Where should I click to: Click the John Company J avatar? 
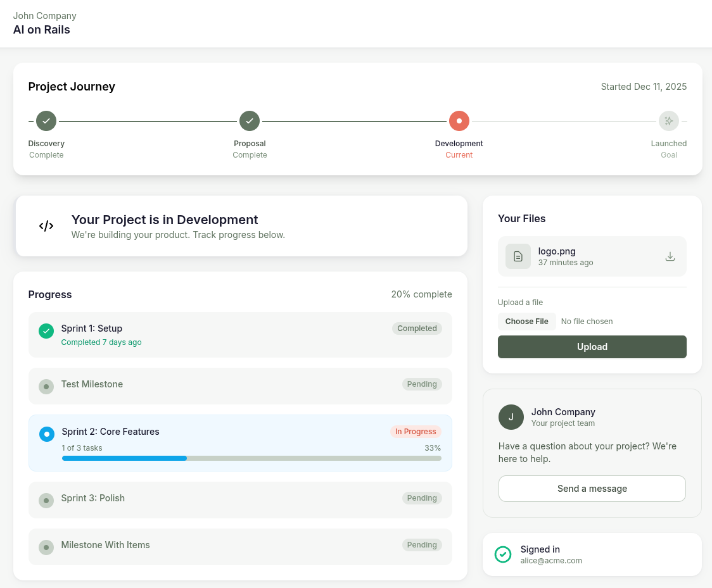[511, 417]
